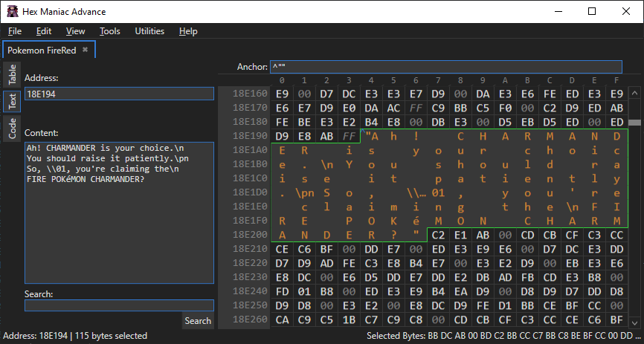Select first byte E9 in row 18E160
Viewport: 644px width, 344px height.
(x=282, y=94)
